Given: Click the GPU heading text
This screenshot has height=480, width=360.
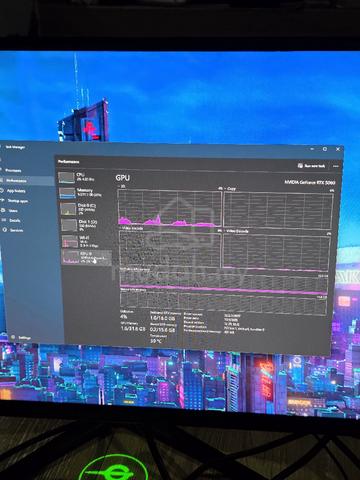Looking at the screenshot, I should point(123,178).
